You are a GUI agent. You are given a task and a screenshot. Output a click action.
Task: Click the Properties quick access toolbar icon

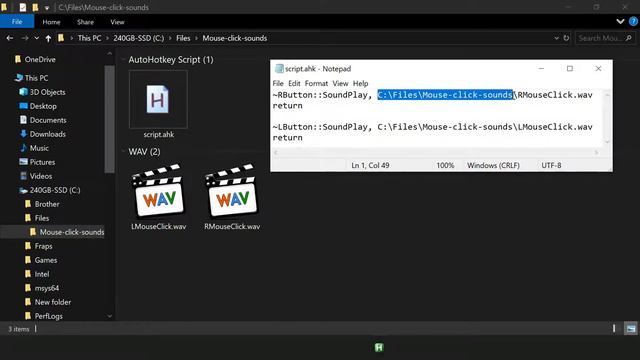(x=23, y=7)
